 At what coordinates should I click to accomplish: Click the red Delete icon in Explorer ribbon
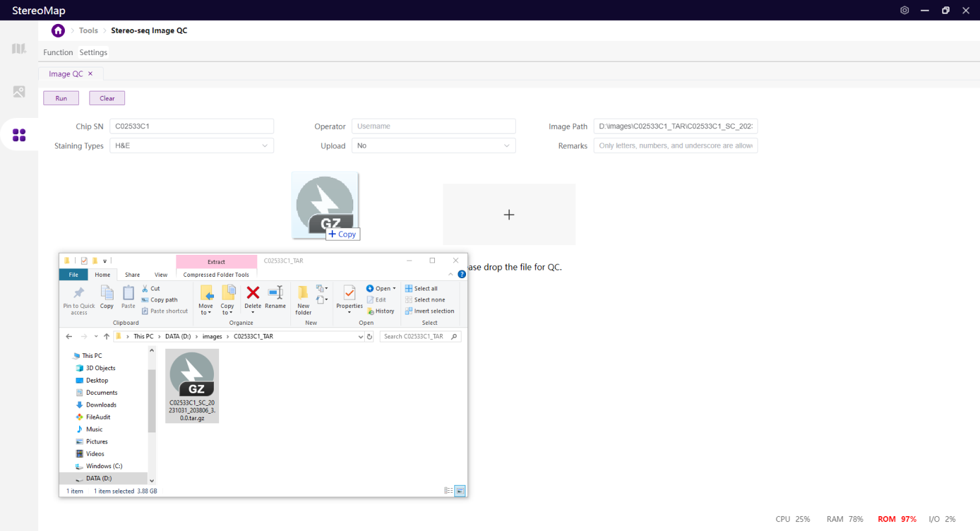click(253, 293)
